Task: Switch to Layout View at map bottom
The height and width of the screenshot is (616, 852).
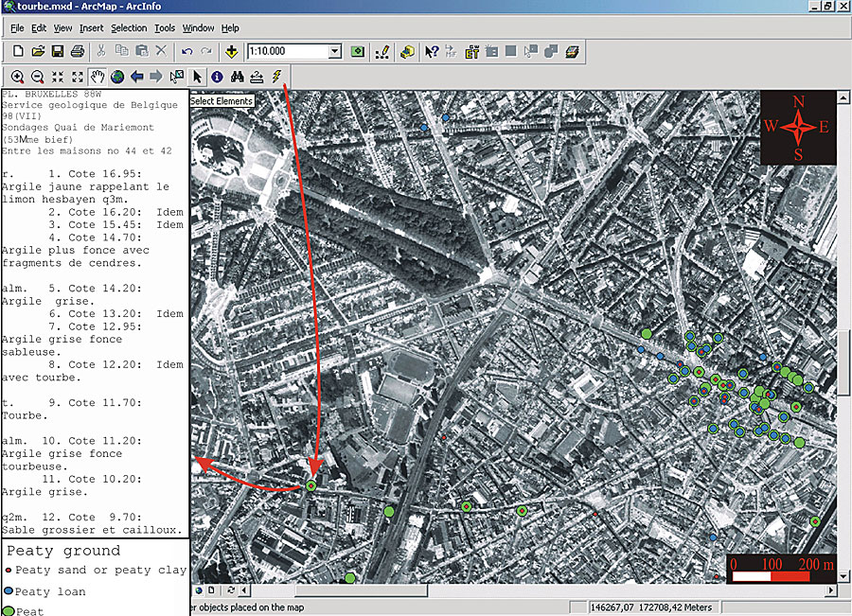Action: (x=211, y=591)
